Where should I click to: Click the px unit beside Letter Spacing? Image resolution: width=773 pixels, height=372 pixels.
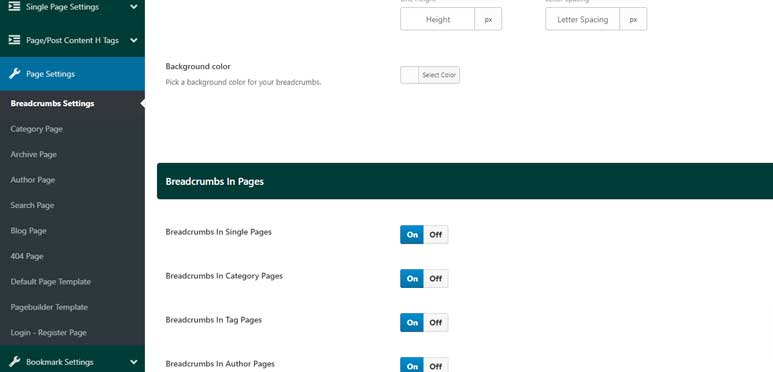pos(633,19)
